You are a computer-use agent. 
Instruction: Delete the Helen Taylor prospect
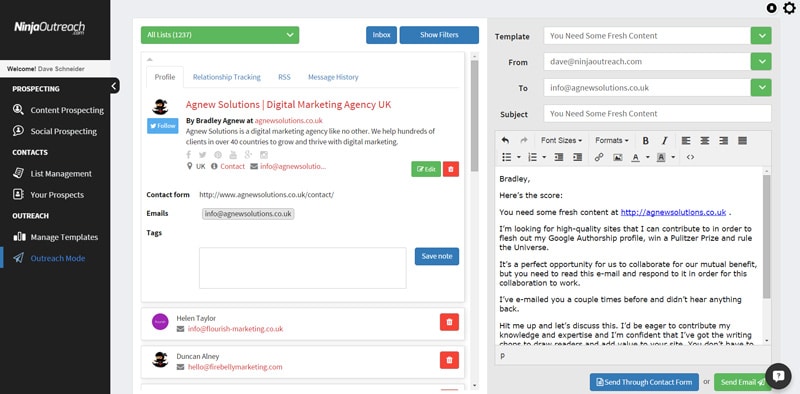coord(449,322)
